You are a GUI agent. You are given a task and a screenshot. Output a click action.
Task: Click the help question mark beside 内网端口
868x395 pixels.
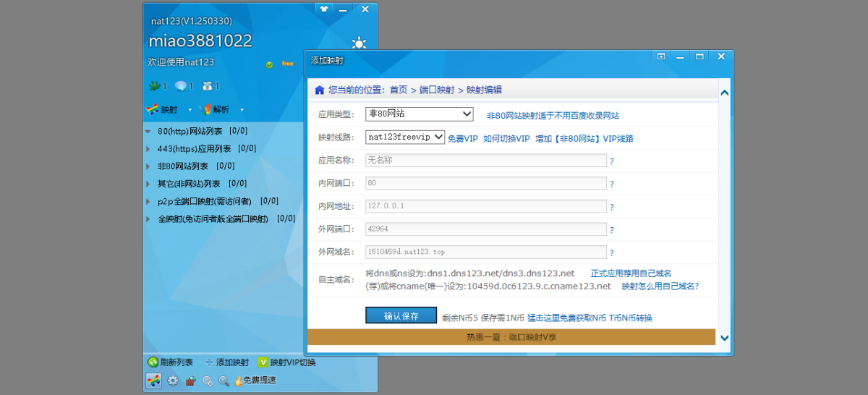[x=611, y=184]
